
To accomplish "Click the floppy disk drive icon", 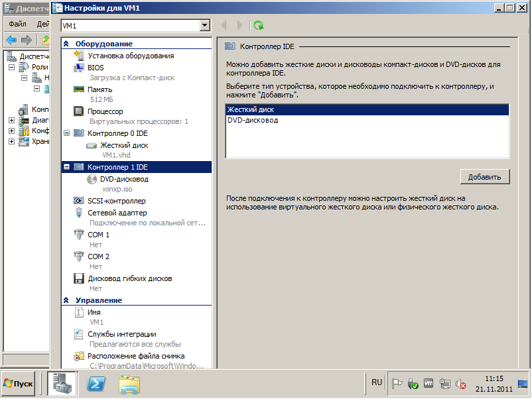I will [79, 278].
